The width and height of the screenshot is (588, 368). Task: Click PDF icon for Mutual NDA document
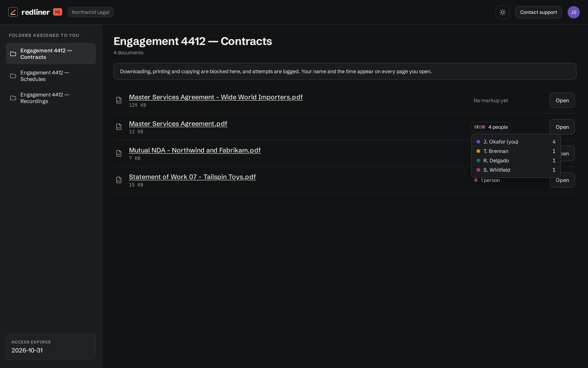(119, 153)
